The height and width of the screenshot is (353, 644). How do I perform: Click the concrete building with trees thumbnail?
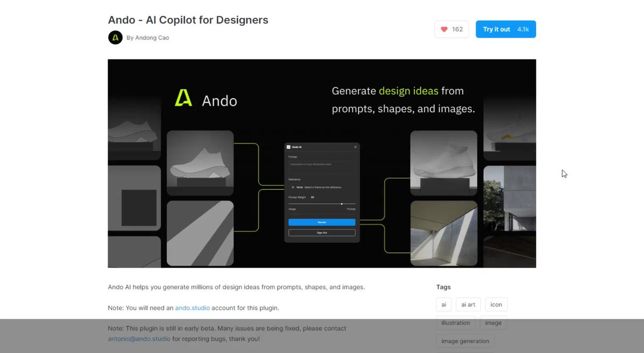pyautogui.click(x=510, y=199)
